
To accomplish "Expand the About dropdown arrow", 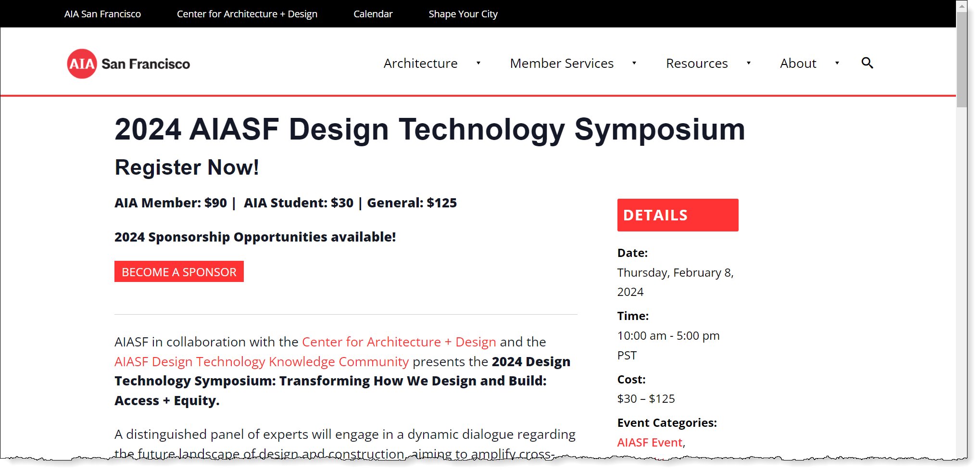I will [x=837, y=63].
